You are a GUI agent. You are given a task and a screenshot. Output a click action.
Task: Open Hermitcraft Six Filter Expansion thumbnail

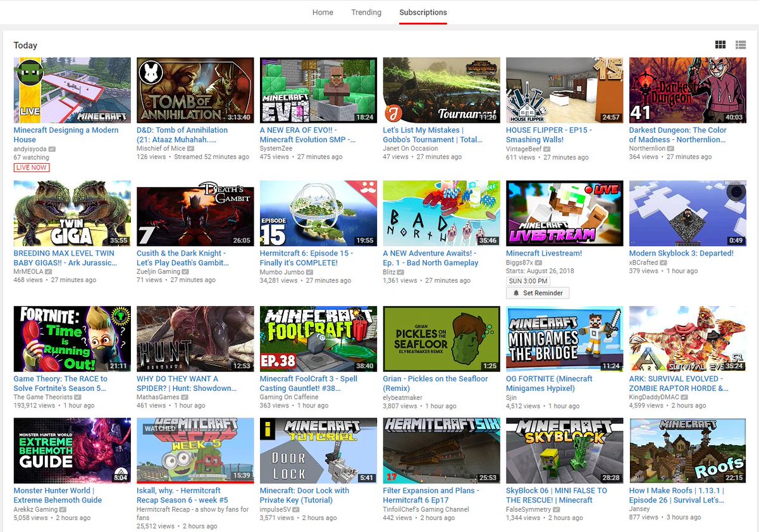(x=441, y=451)
